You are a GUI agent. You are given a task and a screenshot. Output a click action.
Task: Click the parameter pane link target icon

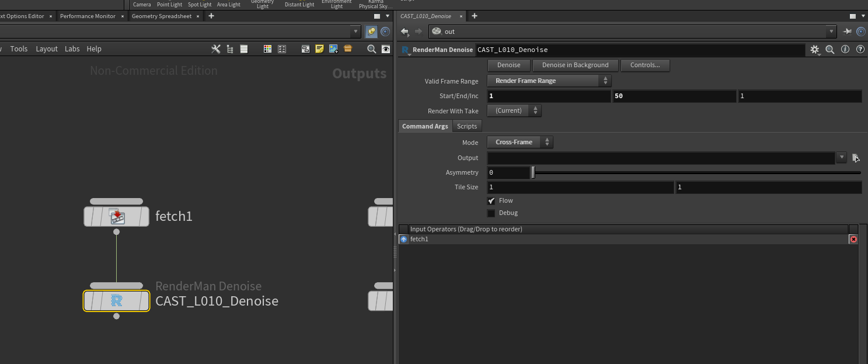[861, 32]
